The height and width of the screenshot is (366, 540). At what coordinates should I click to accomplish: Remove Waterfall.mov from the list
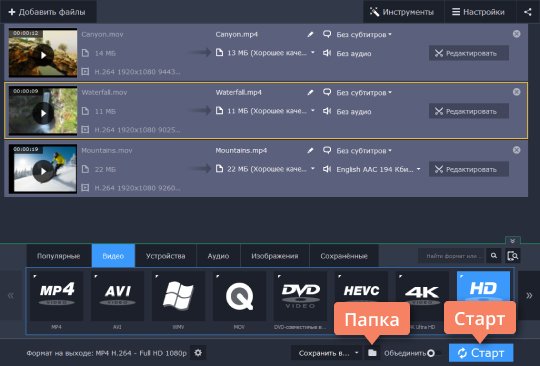click(x=517, y=92)
